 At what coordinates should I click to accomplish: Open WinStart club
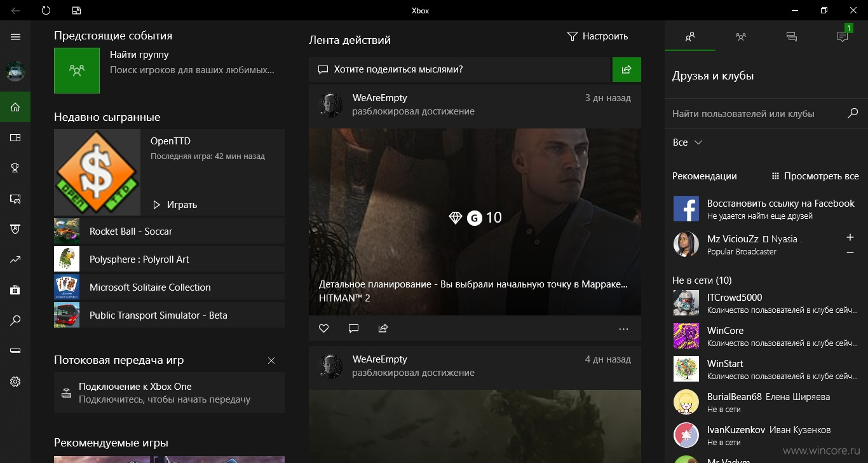[766, 369]
